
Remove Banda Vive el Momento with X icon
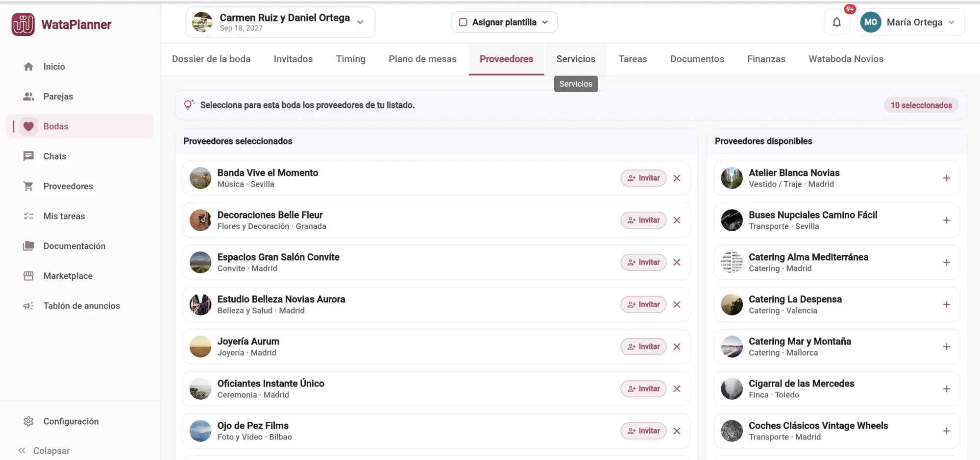(677, 178)
